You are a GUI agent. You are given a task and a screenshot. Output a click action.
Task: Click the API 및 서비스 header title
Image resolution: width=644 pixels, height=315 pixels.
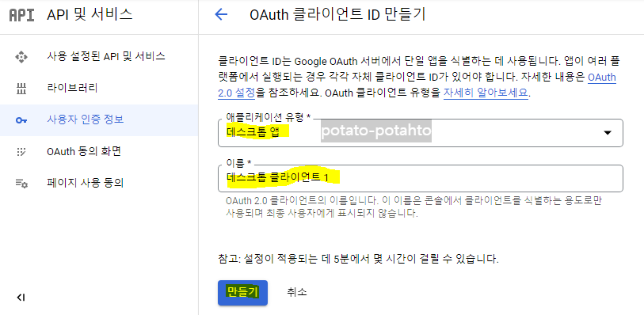(x=90, y=15)
